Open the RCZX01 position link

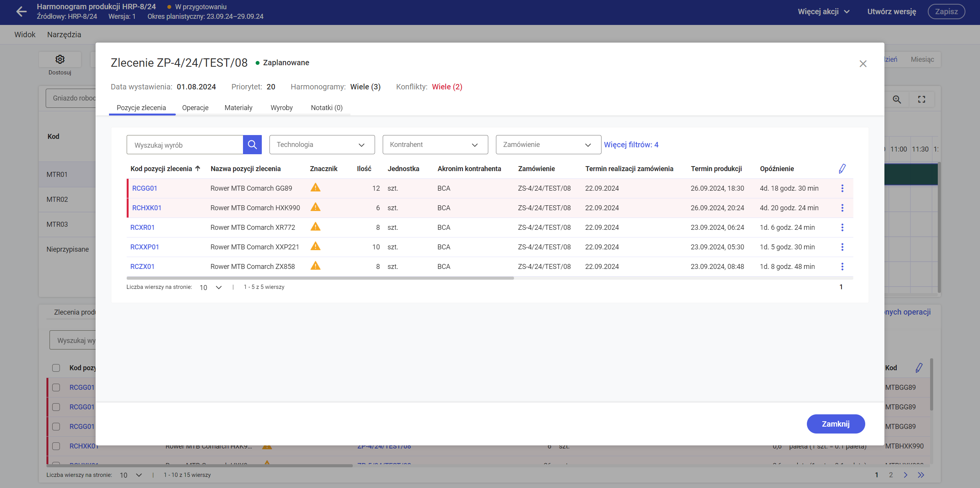point(142,267)
